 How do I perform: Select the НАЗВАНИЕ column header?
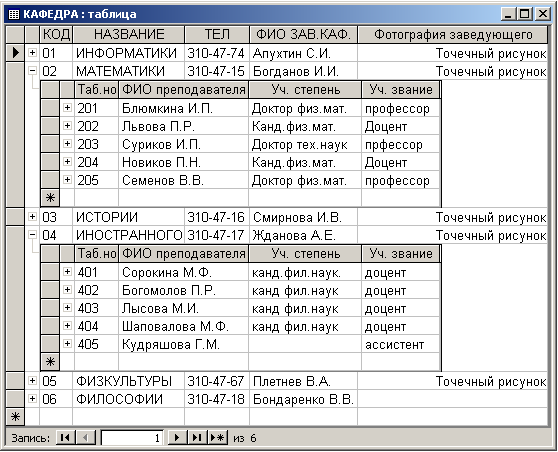pyautogui.click(x=128, y=35)
